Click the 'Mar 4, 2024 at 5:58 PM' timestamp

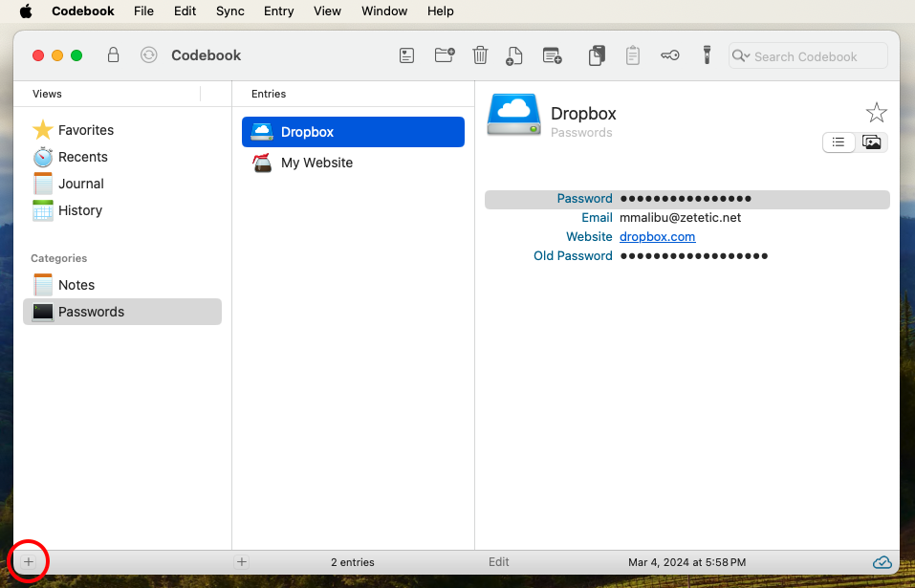click(x=686, y=563)
